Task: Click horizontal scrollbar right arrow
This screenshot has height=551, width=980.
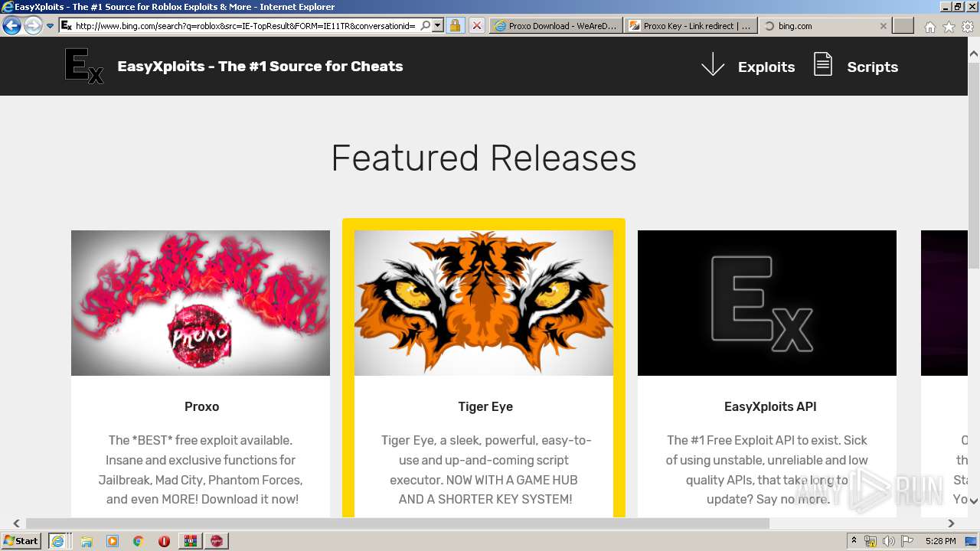Action: [x=951, y=523]
